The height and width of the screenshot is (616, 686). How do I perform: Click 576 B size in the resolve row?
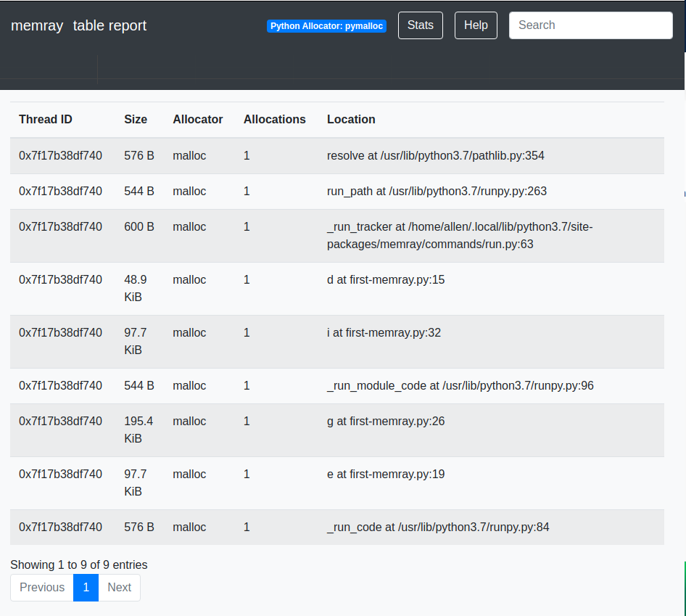tap(139, 156)
